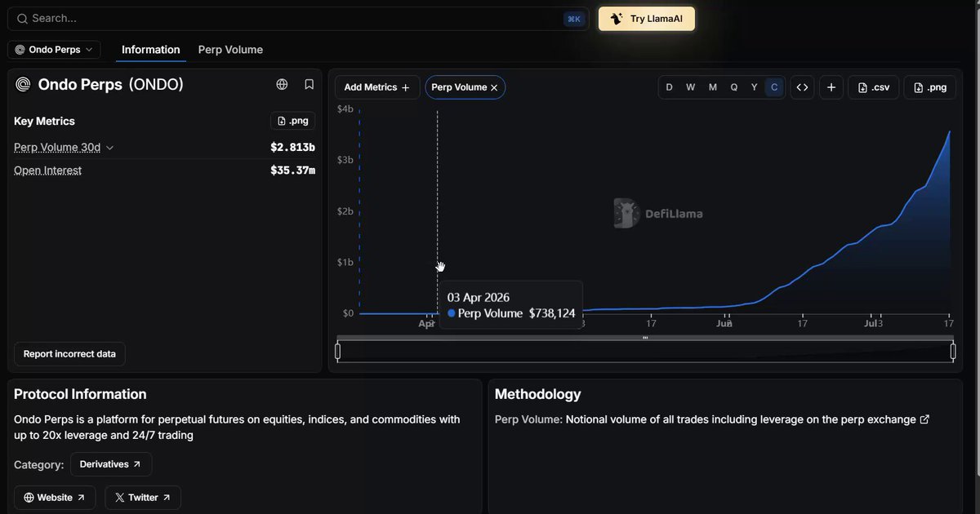Click Report incorrect data
The image size is (980, 514).
69,354
